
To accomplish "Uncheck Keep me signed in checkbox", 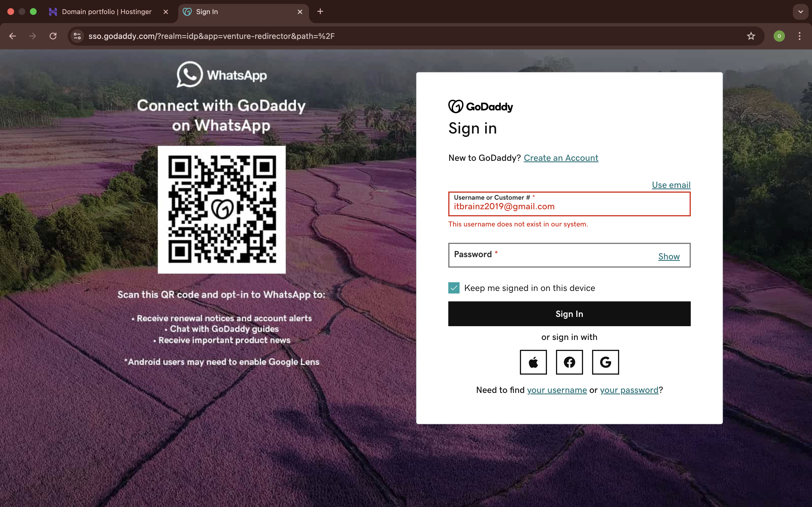I will [x=454, y=288].
